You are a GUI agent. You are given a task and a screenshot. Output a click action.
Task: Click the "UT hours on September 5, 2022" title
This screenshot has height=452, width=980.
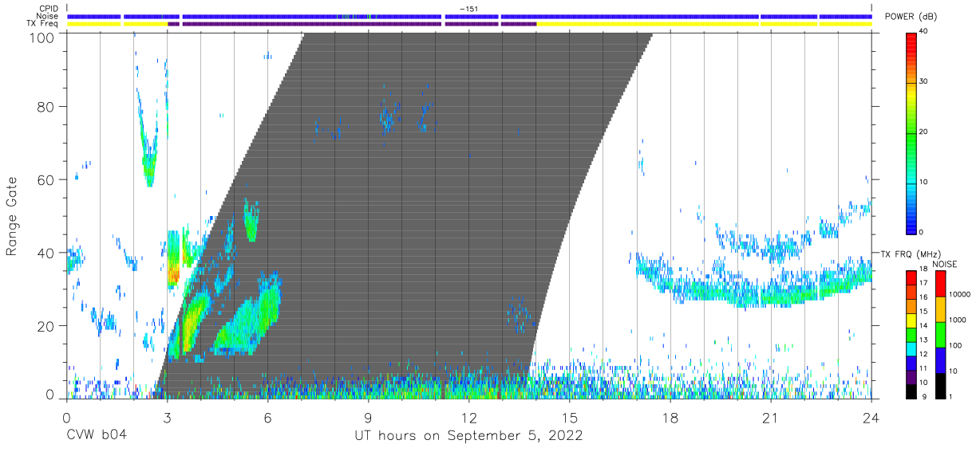click(x=469, y=436)
